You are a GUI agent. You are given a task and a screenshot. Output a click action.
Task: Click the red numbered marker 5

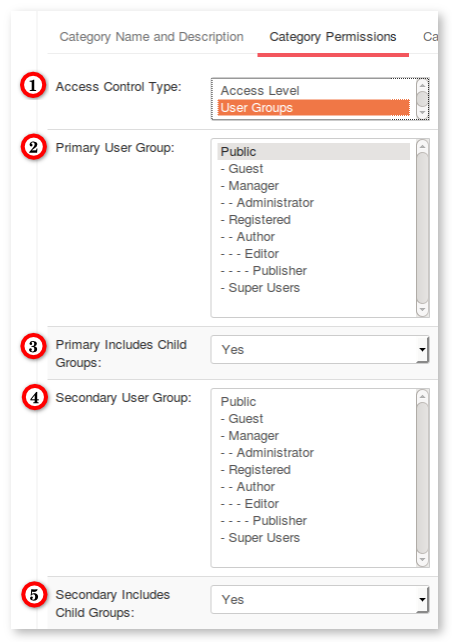click(x=34, y=595)
